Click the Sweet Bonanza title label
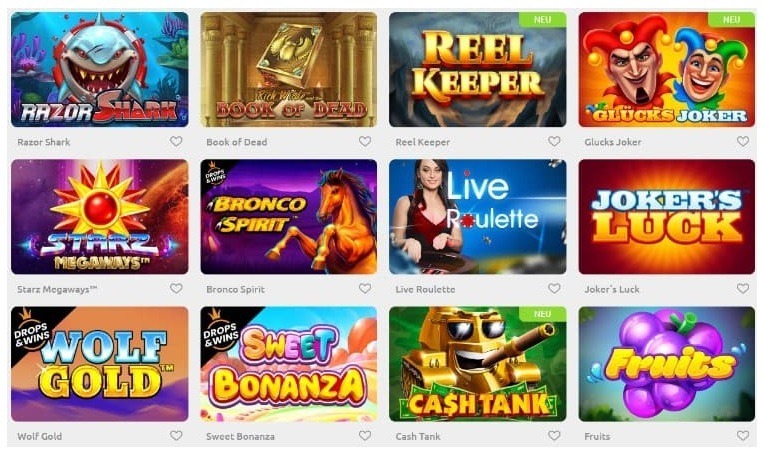Image resolution: width=762 pixels, height=455 pixels. [240, 437]
